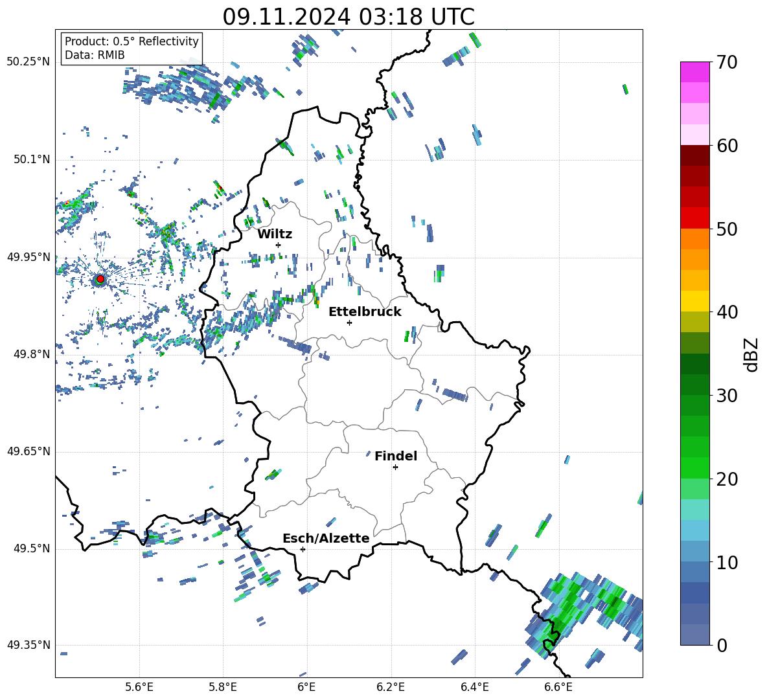Click the 5.6°E longitude label
Screen dimensions: 767x700
(x=139, y=688)
